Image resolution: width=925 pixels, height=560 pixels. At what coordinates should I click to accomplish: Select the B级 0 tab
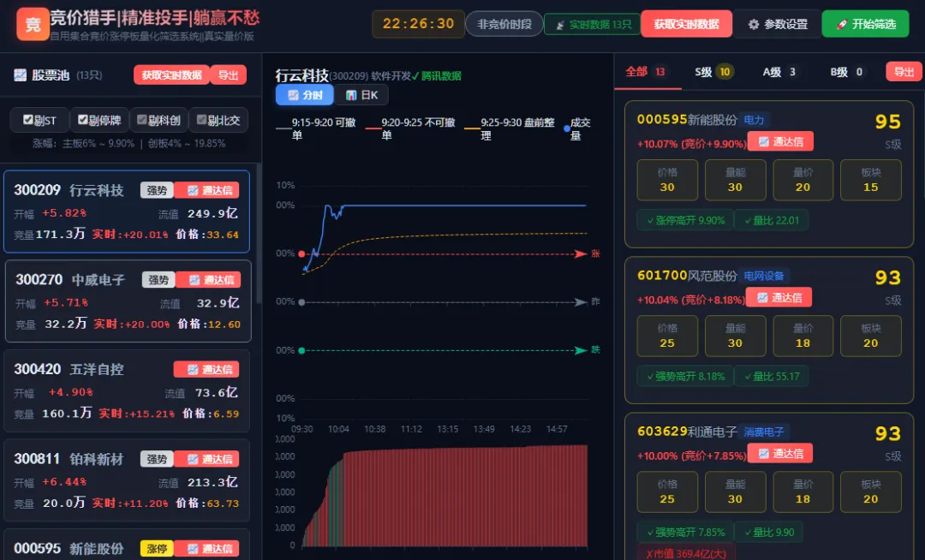pyautogui.click(x=846, y=72)
